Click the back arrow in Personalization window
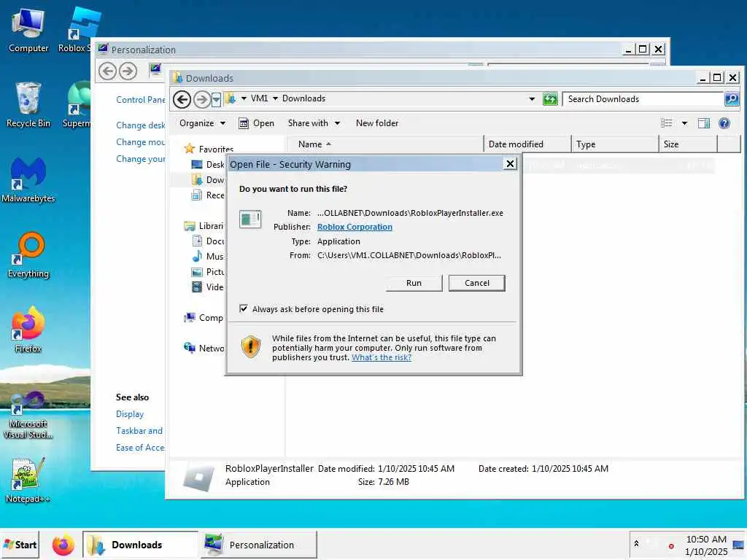 [x=108, y=71]
